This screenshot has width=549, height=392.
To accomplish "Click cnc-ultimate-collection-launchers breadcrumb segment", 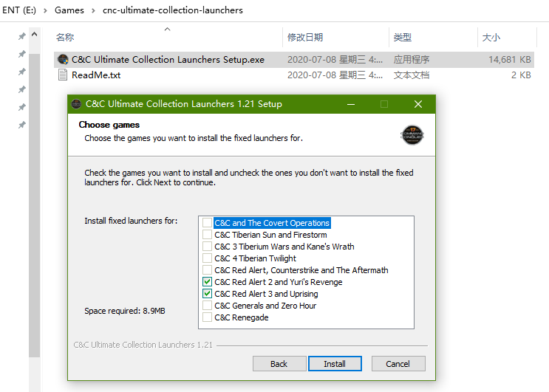I will (173, 10).
